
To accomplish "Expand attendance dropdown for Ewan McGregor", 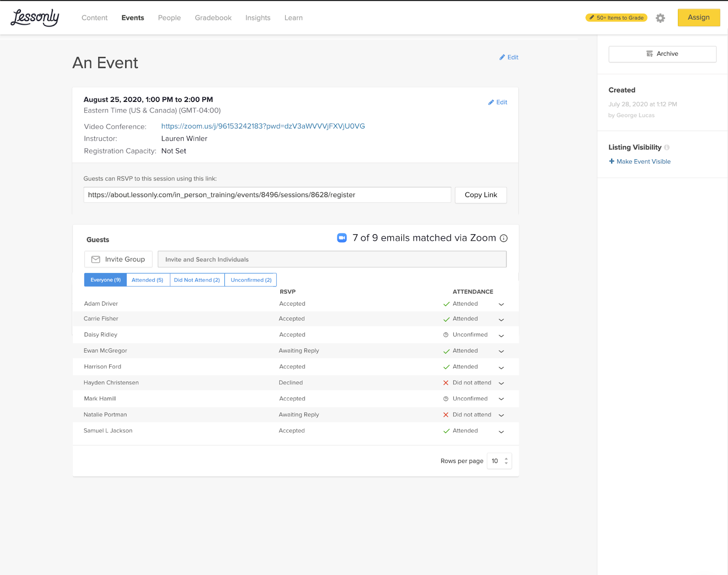I will pos(501,351).
